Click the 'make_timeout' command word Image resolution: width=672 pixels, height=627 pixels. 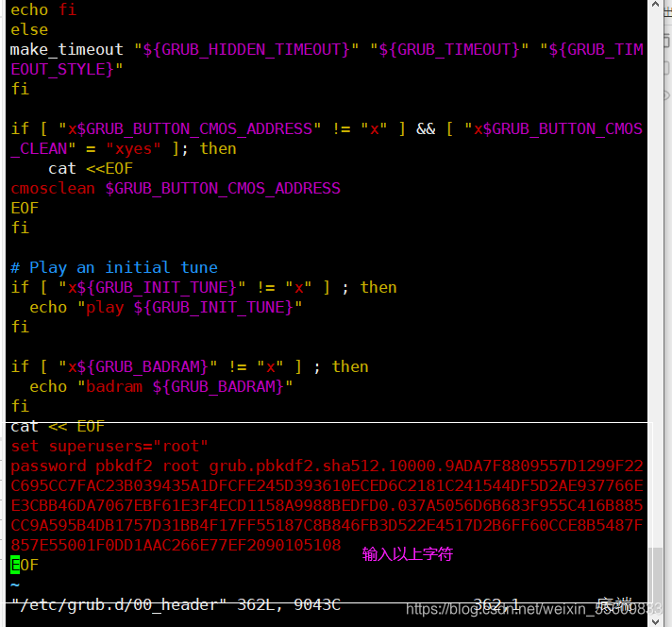point(66,50)
